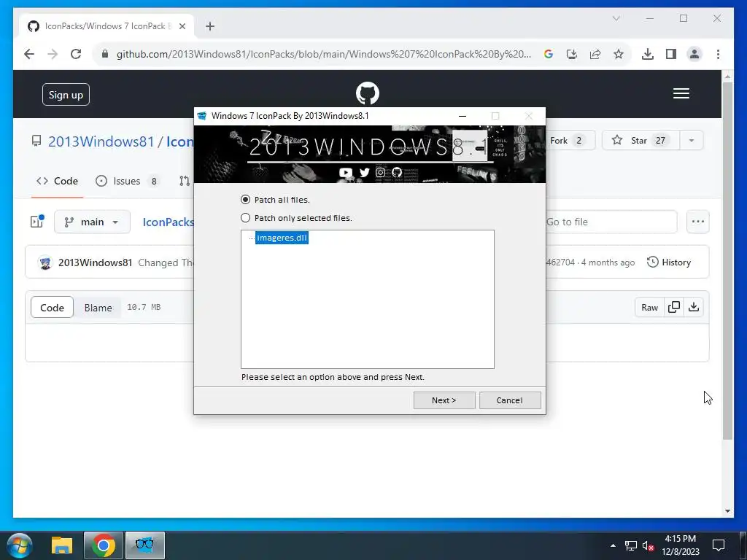Close the IconPacks browser tab

click(x=182, y=26)
